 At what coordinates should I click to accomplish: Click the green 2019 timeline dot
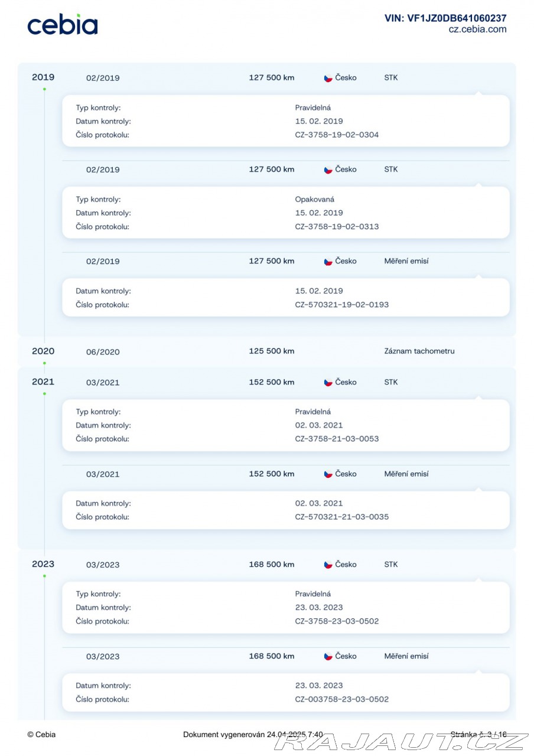[44, 89]
